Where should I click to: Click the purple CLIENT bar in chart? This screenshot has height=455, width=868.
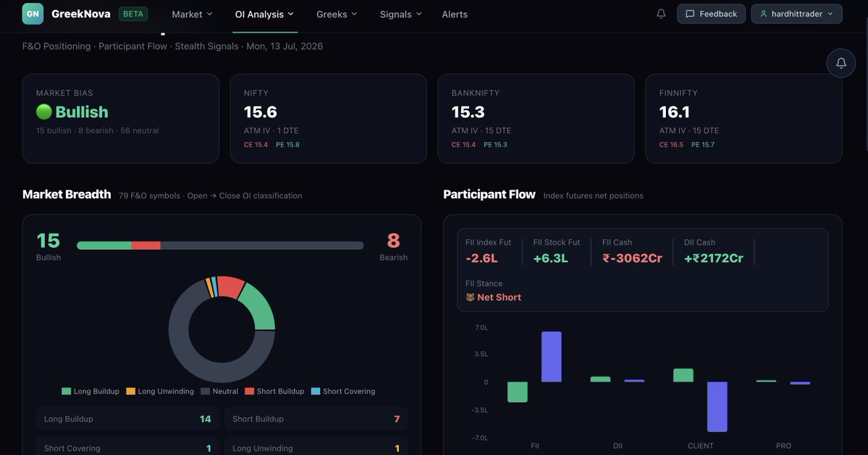point(717,406)
